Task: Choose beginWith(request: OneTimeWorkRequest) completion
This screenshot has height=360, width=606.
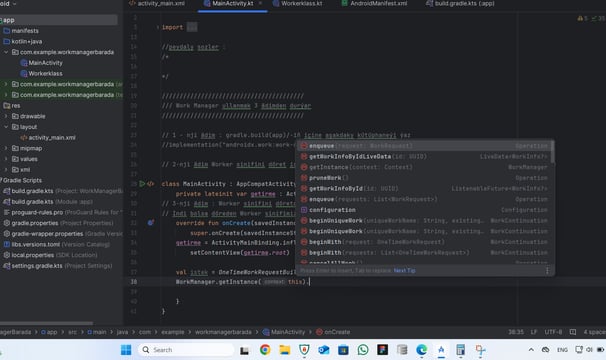Action: pos(424,242)
